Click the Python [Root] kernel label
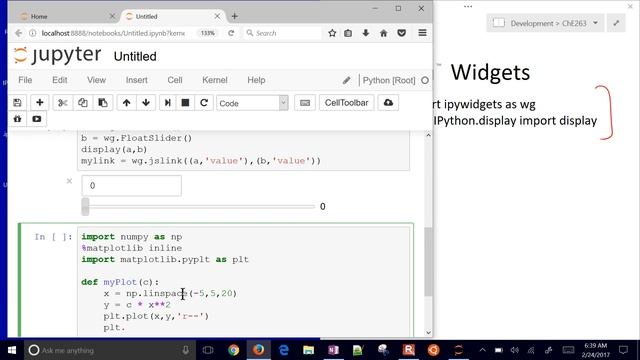Viewport: 640px width, 360px height. coord(389,80)
